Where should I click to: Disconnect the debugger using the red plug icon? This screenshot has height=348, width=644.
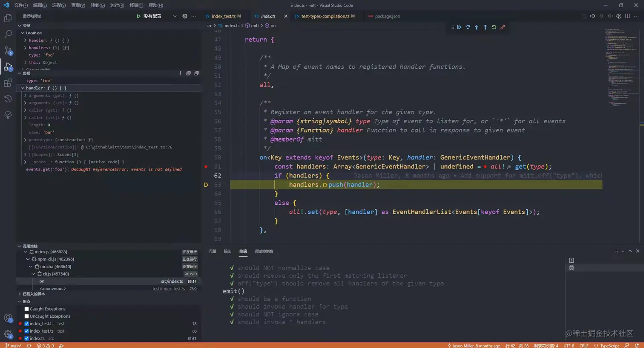tap(503, 27)
